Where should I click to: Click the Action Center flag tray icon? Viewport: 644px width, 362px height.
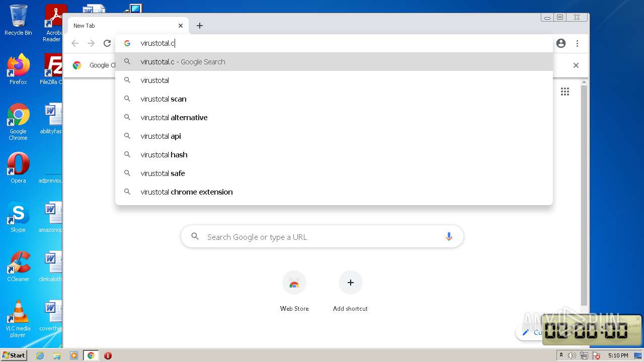point(596,355)
